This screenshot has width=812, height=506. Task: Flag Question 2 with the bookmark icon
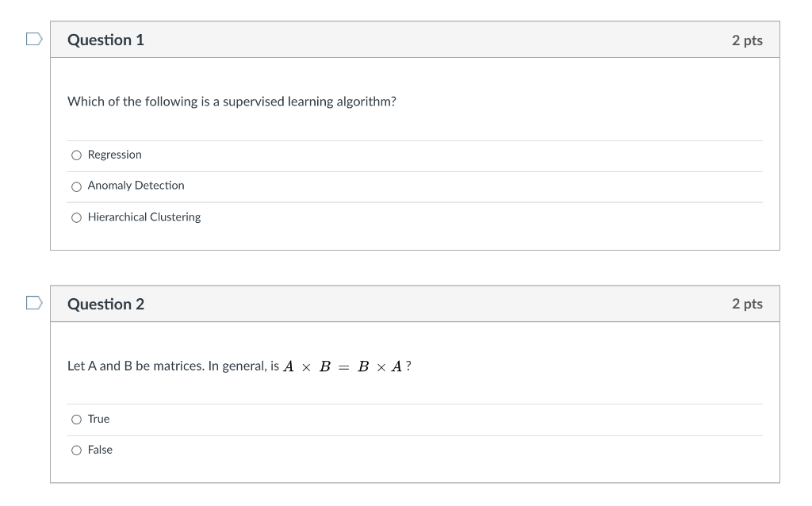pos(33,303)
